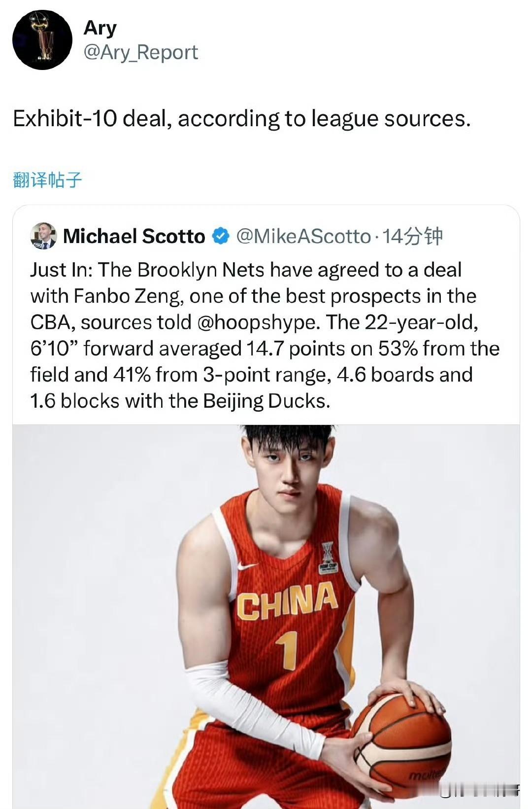The image size is (532, 809).
Task: Open Ary's trophy profile avatar
Action: [x=42, y=40]
